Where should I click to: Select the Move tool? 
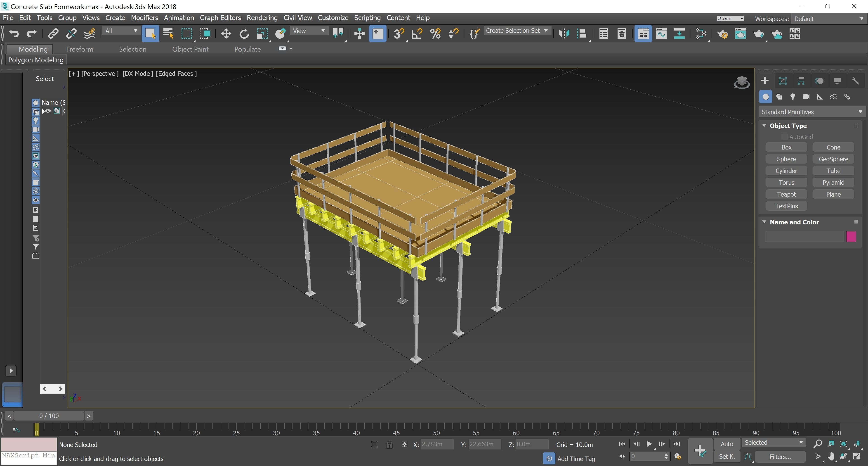pyautogui.click(x=226, y=33)
